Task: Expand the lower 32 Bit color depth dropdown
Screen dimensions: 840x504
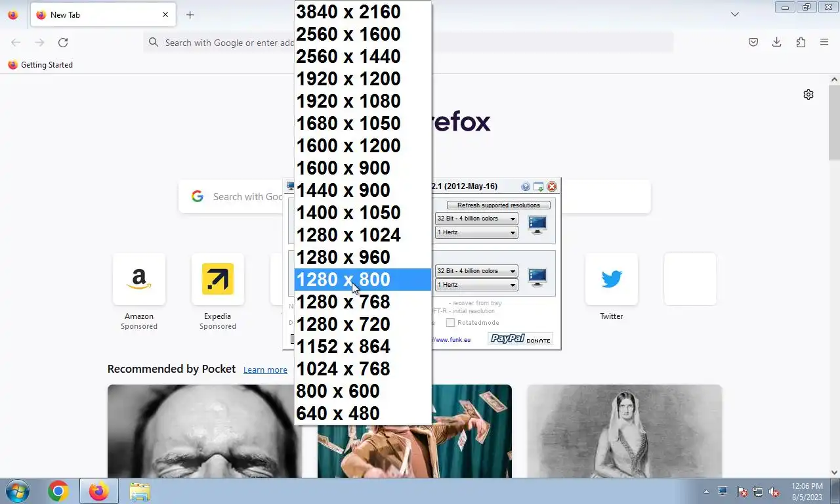Action: (x=476, y=271)
